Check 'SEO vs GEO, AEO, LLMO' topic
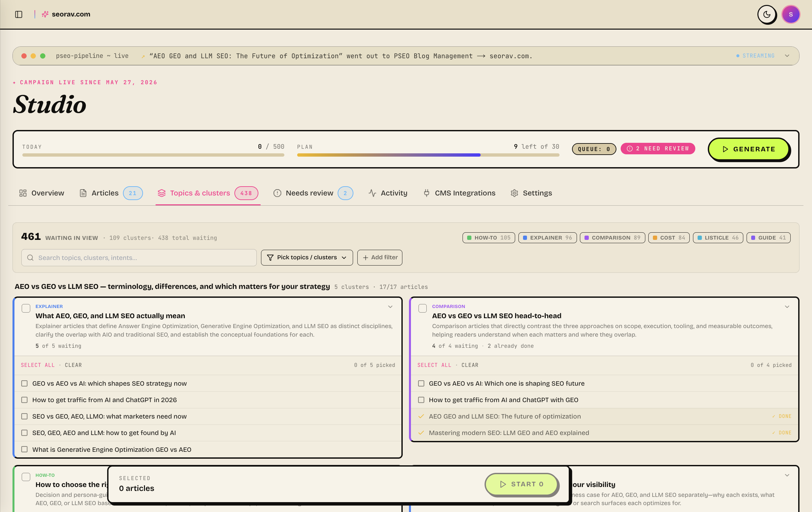 coord(24,417)
